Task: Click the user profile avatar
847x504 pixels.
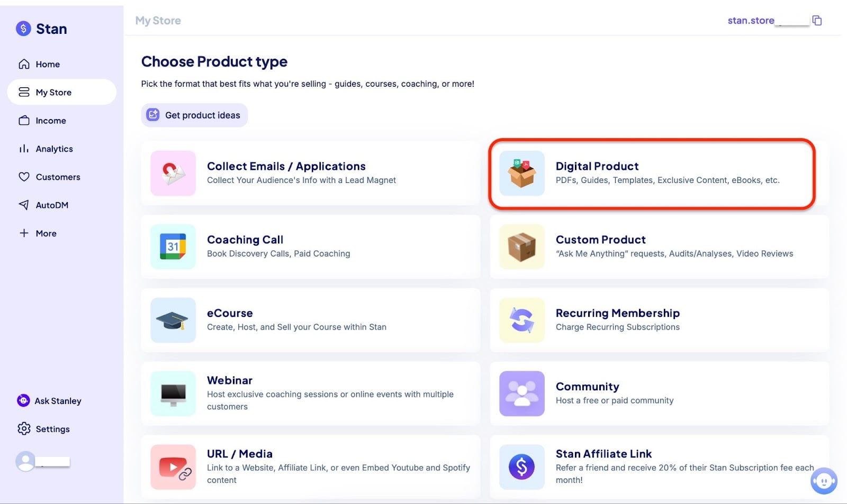Action: tap(25, 461)
